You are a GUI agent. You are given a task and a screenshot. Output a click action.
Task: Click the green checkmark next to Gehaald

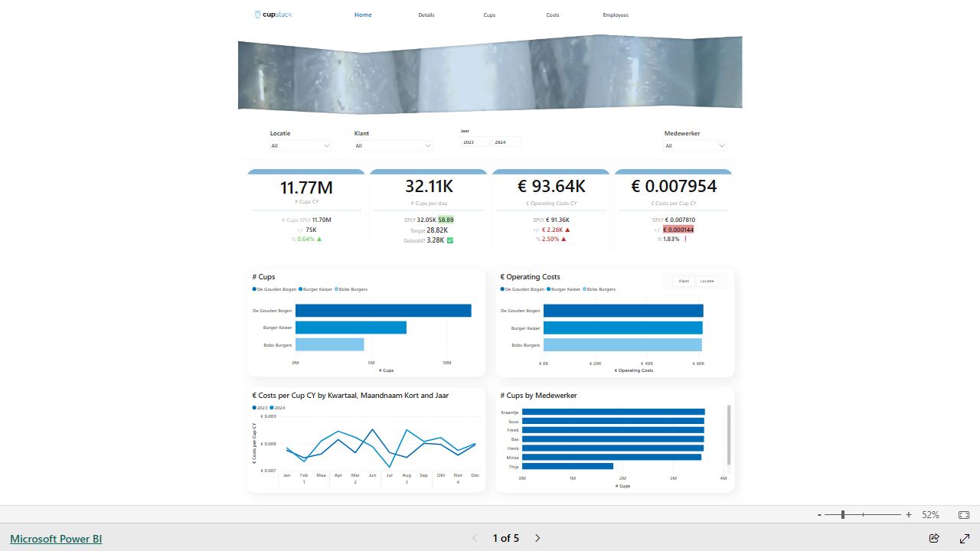450,240
